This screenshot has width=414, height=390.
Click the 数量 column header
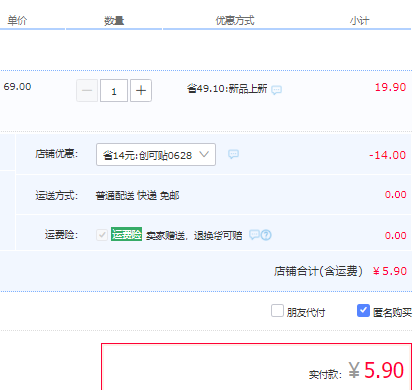point(114,21)
